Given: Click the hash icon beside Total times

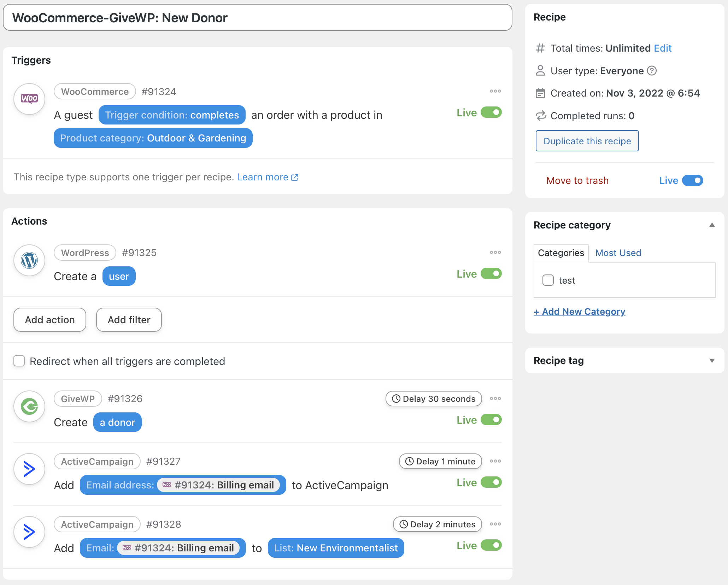Looking at the screenshot, I should [540, 48].
